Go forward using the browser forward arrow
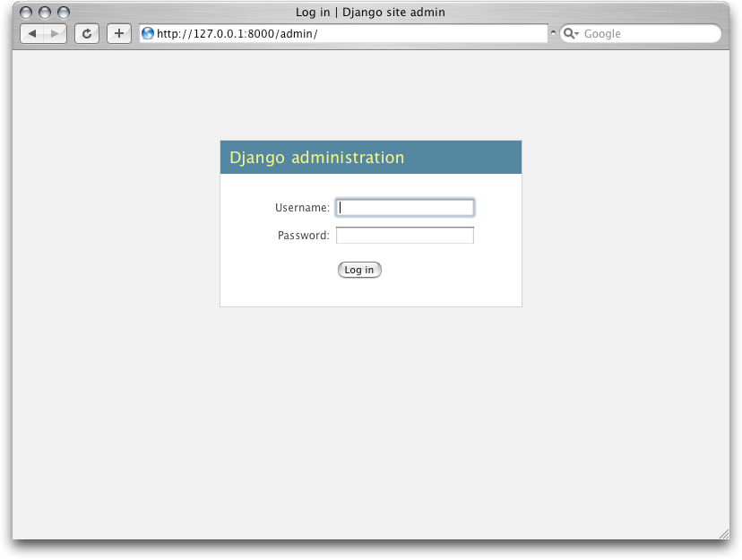Viewport: 742px width, 560px height. point(55,33)
